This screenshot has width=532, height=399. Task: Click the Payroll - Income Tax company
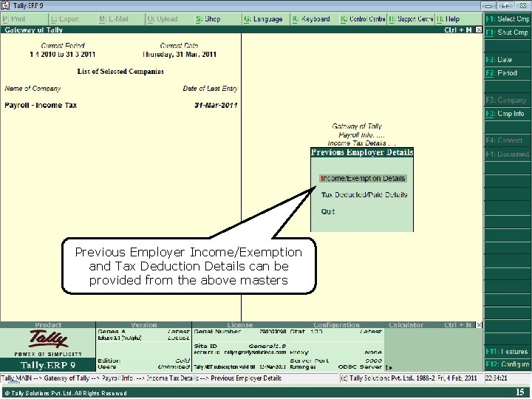coord(41,105)
